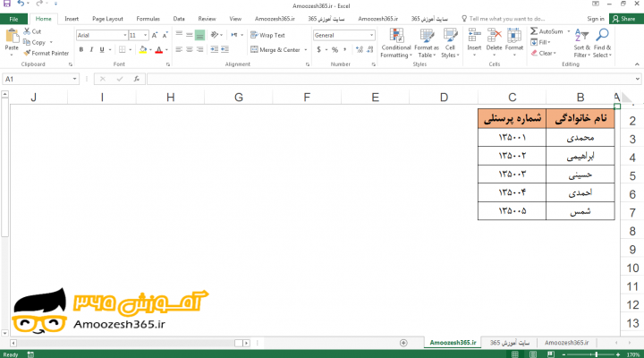
Task: Open the File tab
Action: click(13, 19)
